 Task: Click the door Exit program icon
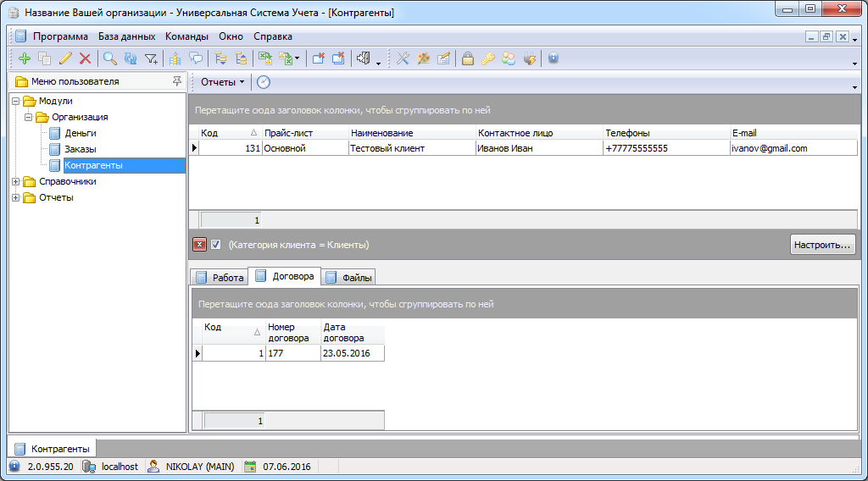coord(364,58)
